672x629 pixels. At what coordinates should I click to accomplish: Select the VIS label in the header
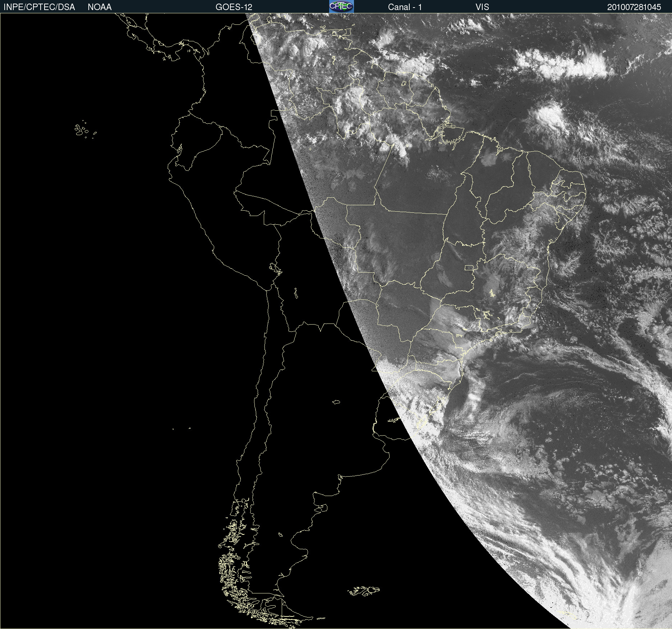tap(482, 7)
